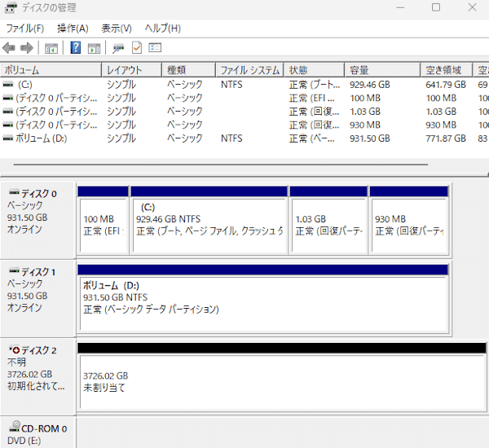This screenshot has width=489, height=448.
Task: Open Help via the question mark icon
Action: click(76, 48)
